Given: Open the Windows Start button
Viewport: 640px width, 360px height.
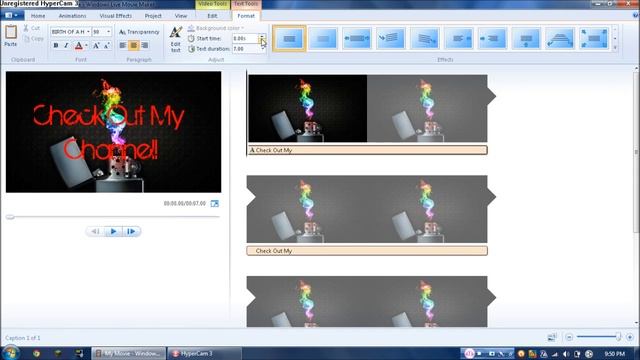Looking at the screenshot, I should pyautogui.click(x=10, y=353).
